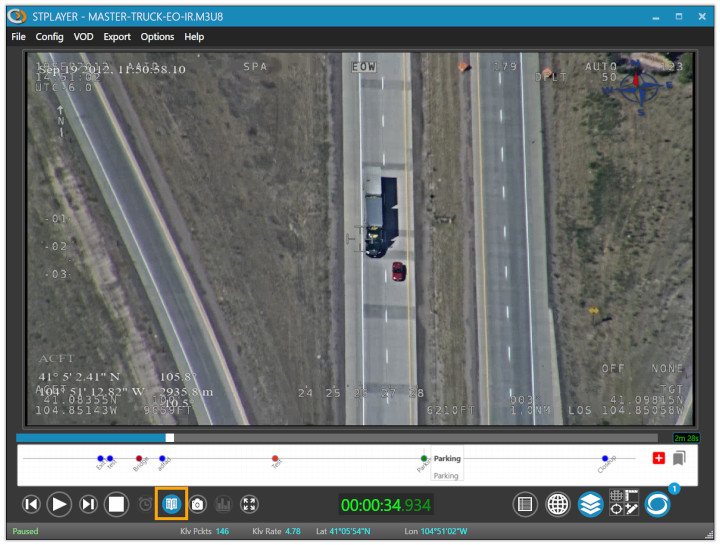Select the green Parking timeline marker

click(424, 459)
